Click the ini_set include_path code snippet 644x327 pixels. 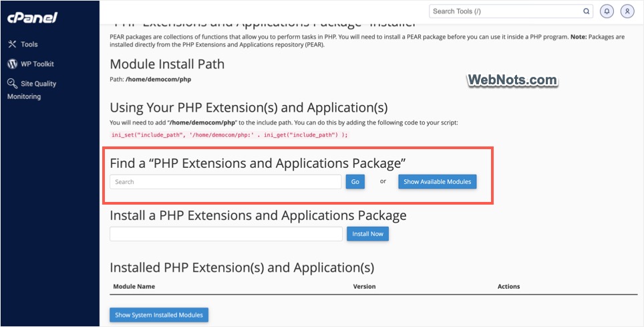click(230, 135)
